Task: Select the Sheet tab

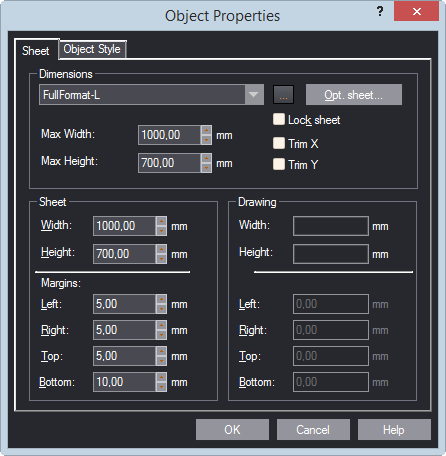Action: click(x=36, y=51)
